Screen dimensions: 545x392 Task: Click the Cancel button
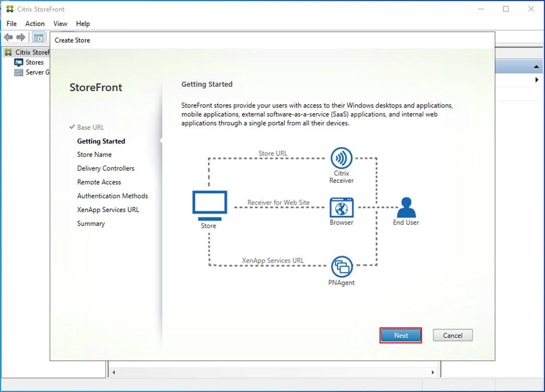click(x=452, y=335)
